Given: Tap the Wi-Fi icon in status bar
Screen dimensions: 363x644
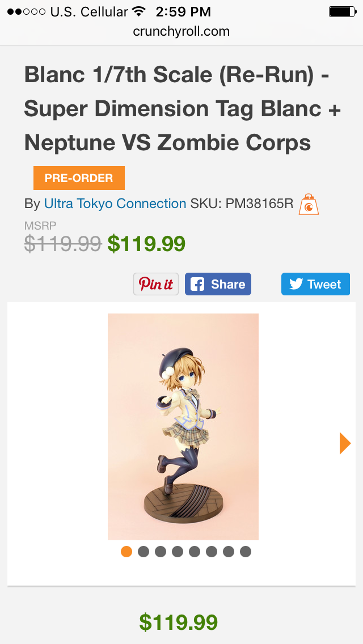Looking at the screenshot, I should tap(138, 11).
